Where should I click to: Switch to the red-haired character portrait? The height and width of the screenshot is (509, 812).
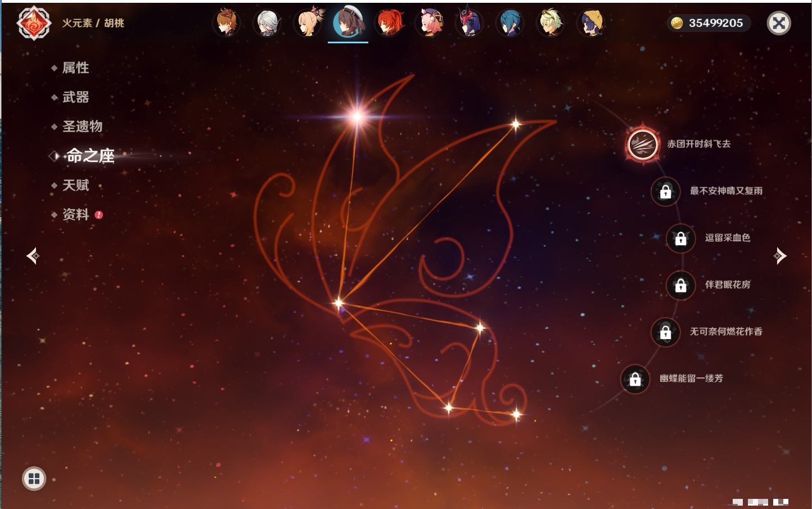coord(389,23)
